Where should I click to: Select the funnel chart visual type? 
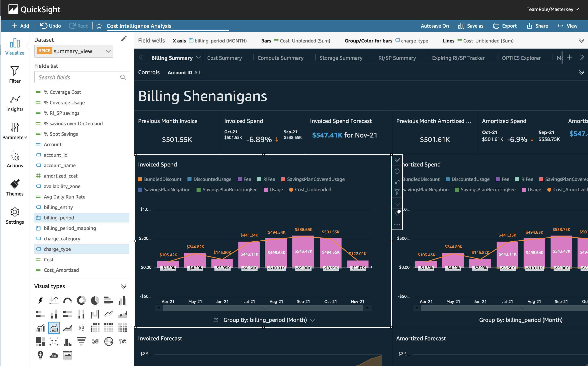(81, 342)
